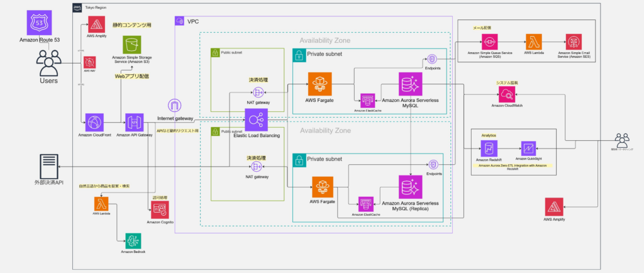Click the Amazon Simple Storage Service label
Viewport: 644px width, 273px height.
click(x=132, y=60)
